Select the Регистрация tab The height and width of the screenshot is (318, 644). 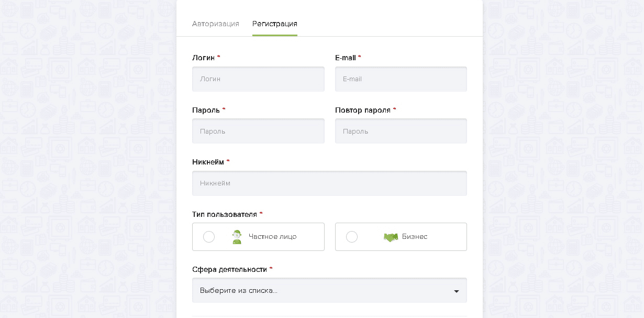(274, 24)
